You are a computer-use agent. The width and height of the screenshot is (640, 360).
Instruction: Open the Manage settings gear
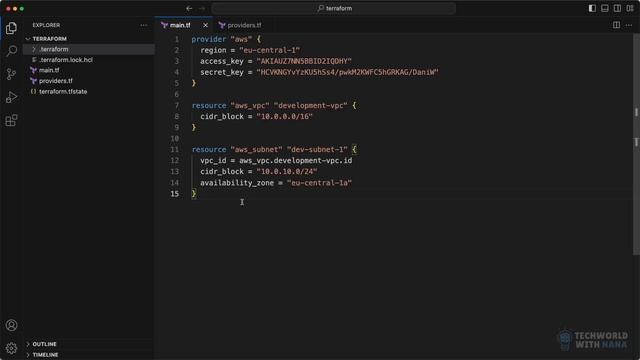click(11, 348)
